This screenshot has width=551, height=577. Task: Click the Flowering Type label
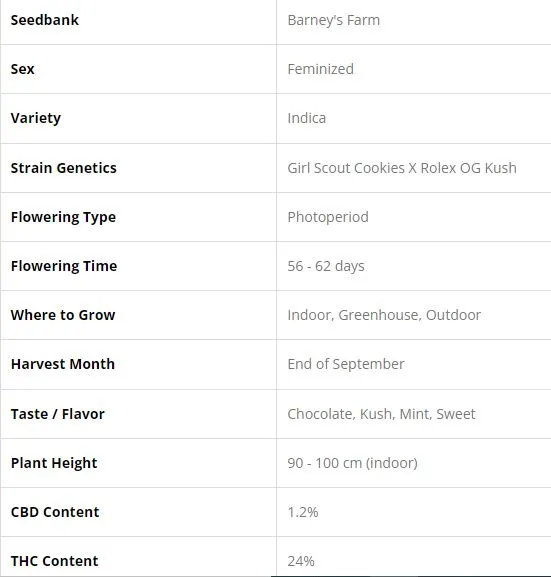63,217
